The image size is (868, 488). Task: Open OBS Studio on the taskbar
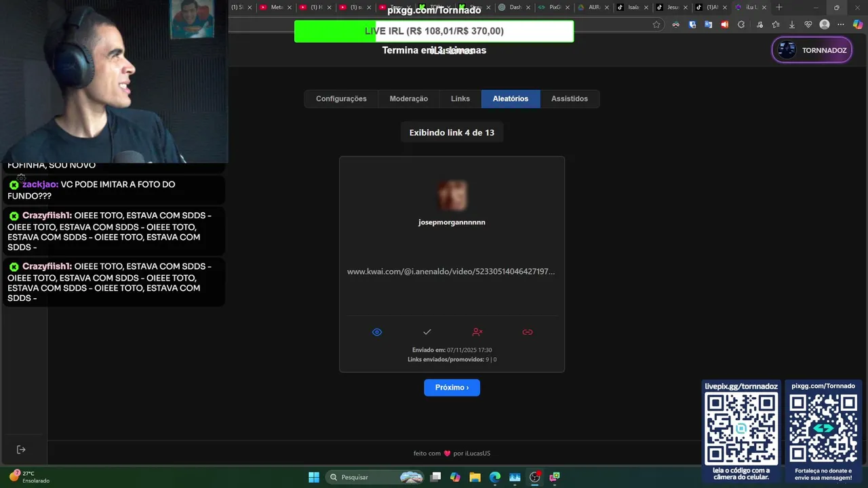click(x=535, y=477)
